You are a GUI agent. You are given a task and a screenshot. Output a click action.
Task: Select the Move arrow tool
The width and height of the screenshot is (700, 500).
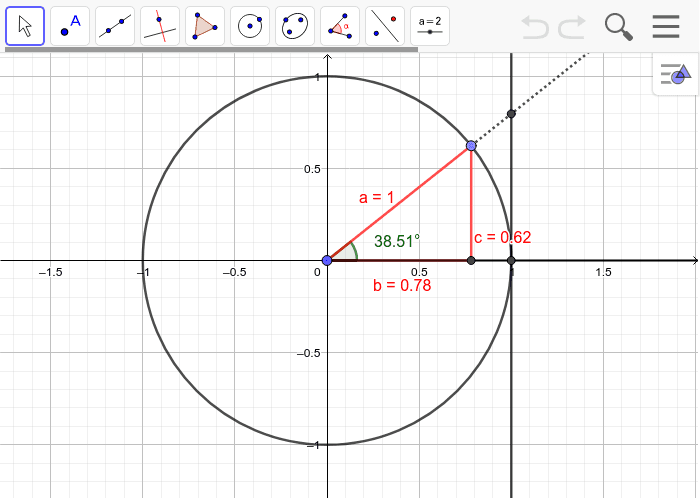(x=25, y=26)
